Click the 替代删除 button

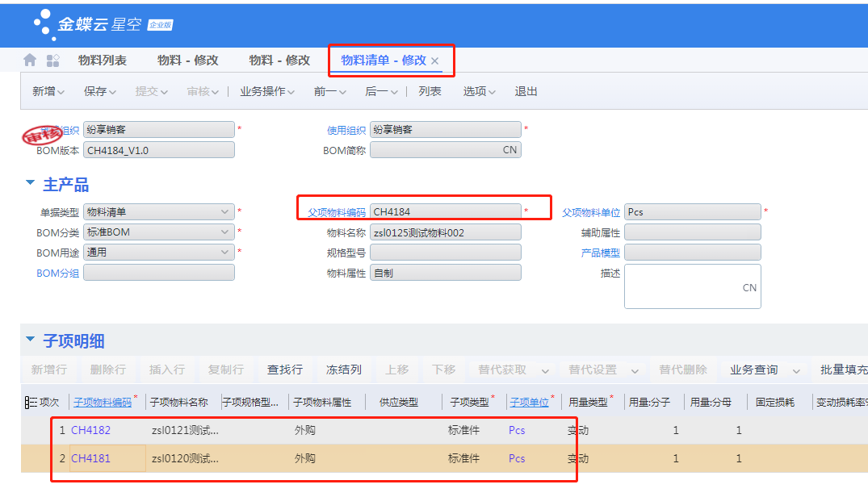click(683, 370)
